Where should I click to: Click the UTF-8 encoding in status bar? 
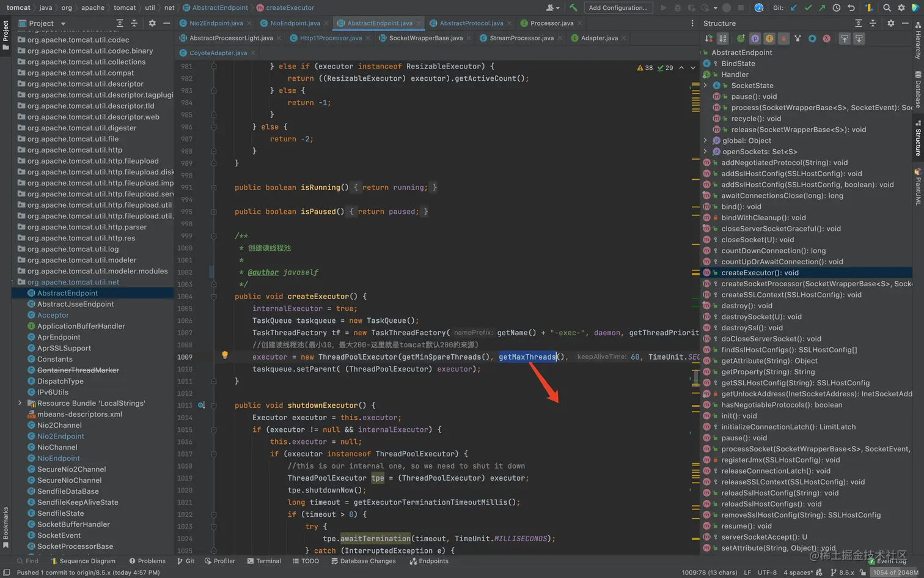[767, 572]
